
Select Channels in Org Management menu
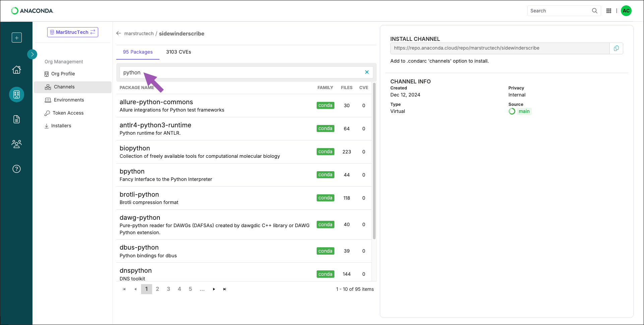[73, 87]
